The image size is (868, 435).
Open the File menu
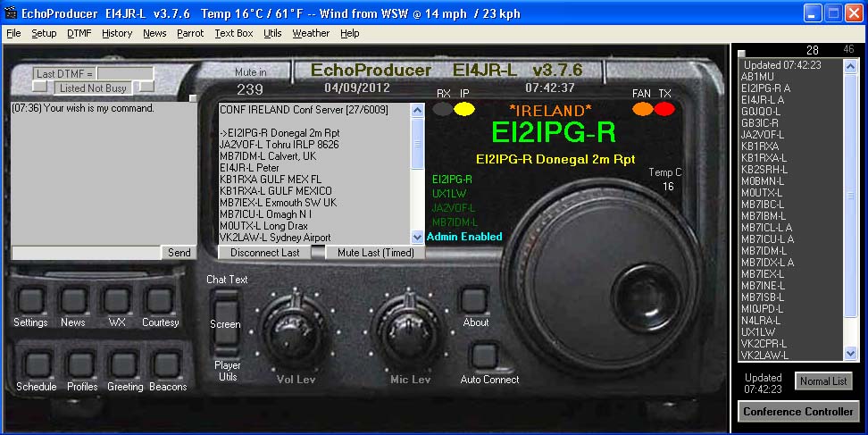point(13,33)
